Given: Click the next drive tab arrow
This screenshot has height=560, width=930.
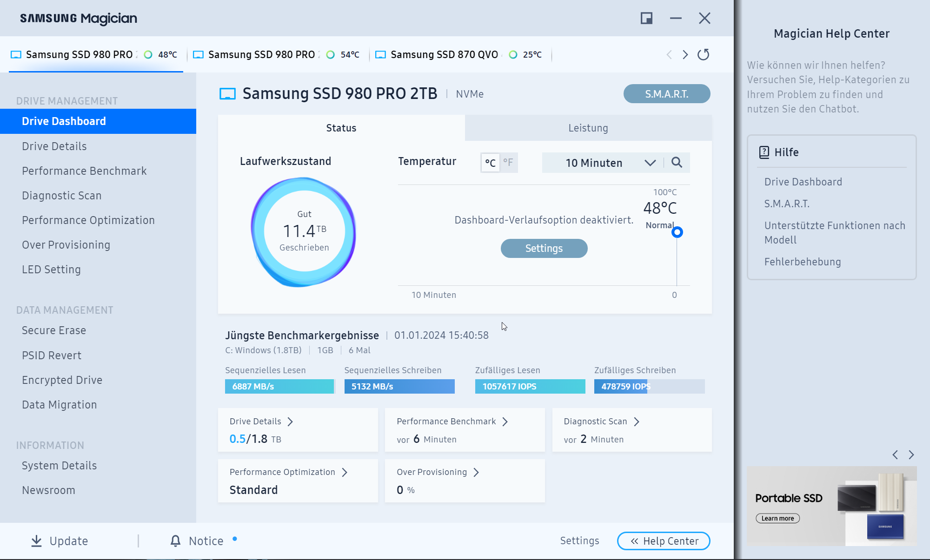Looking at the screenshot, I should [x=685, y=55].
